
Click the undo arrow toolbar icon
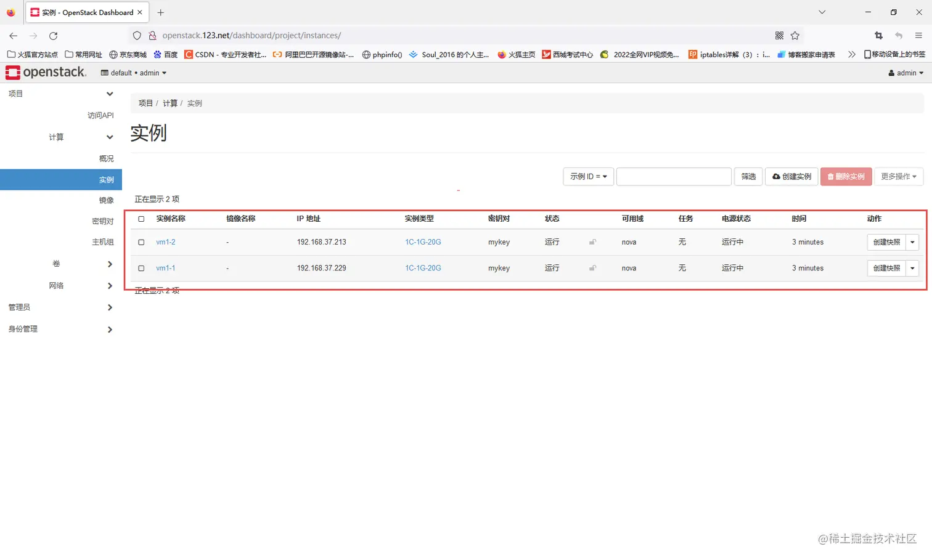click(x=899, y=36)
